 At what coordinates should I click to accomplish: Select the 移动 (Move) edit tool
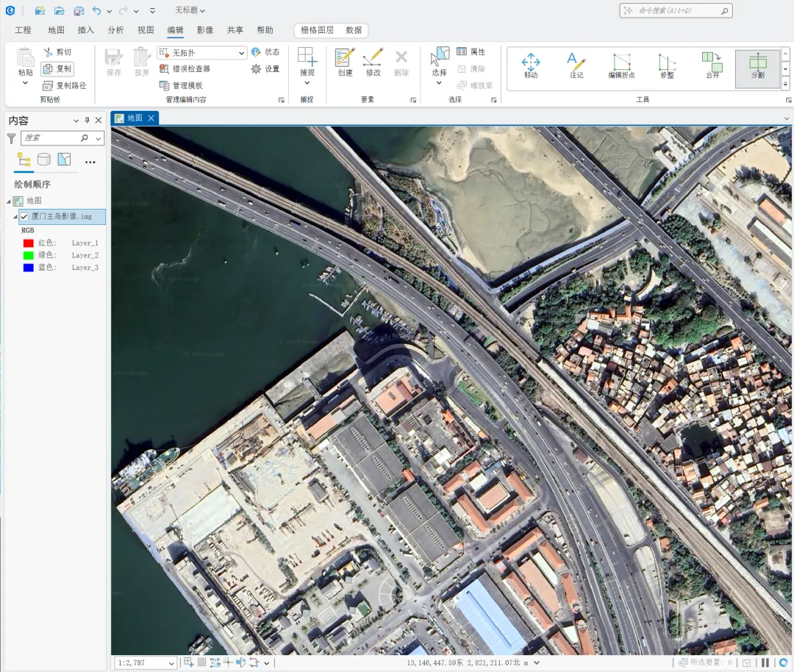(531, 65)
